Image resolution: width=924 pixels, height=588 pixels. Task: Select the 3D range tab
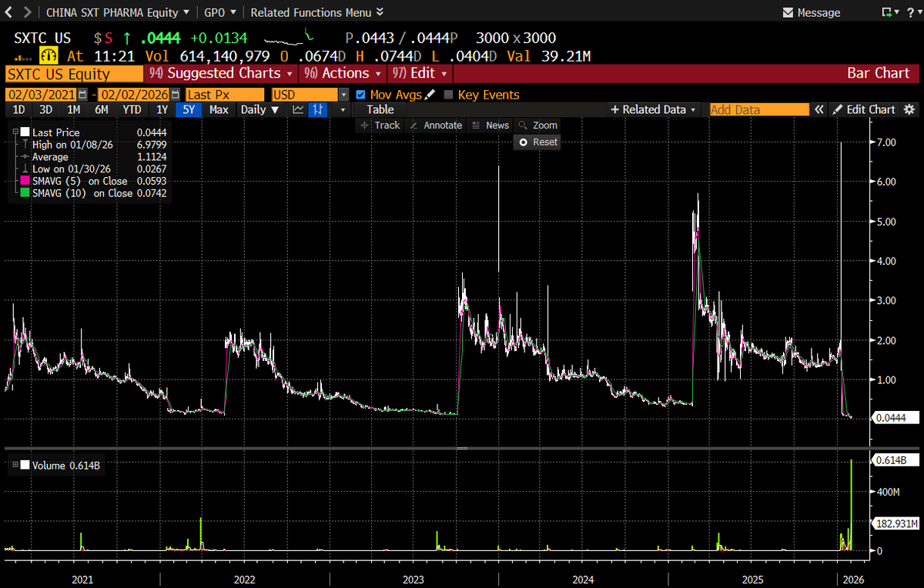click(x=45, y=109)
